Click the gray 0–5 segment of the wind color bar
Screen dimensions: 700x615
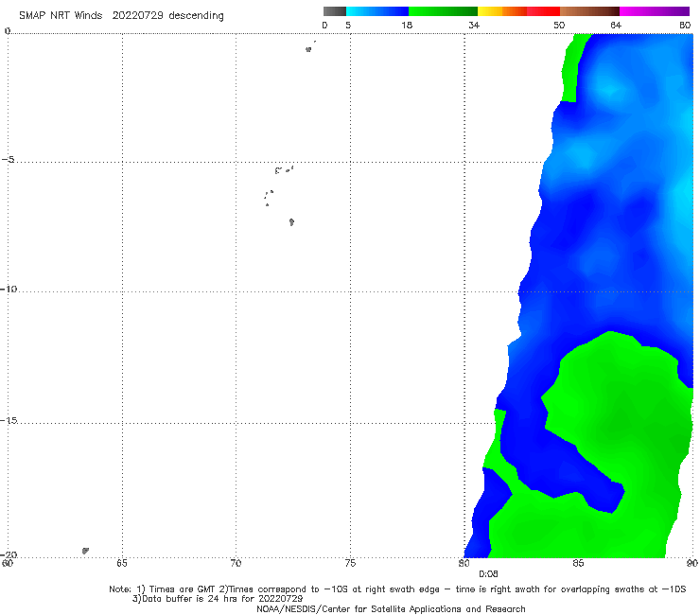click(335, 11)
